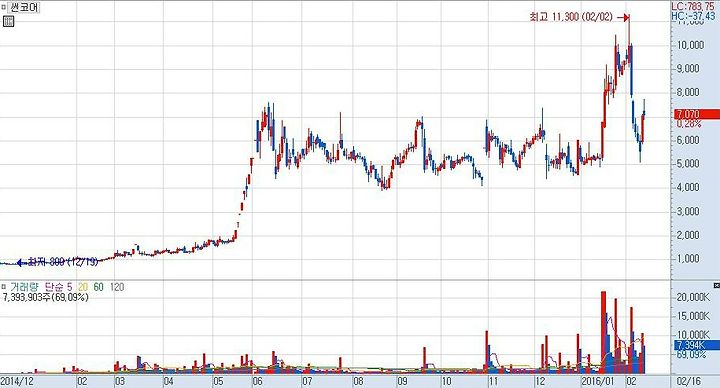This screenshot has height=388, width=720.
Task: Click the 08 month label on time axis
Action: tap(358, 382)
